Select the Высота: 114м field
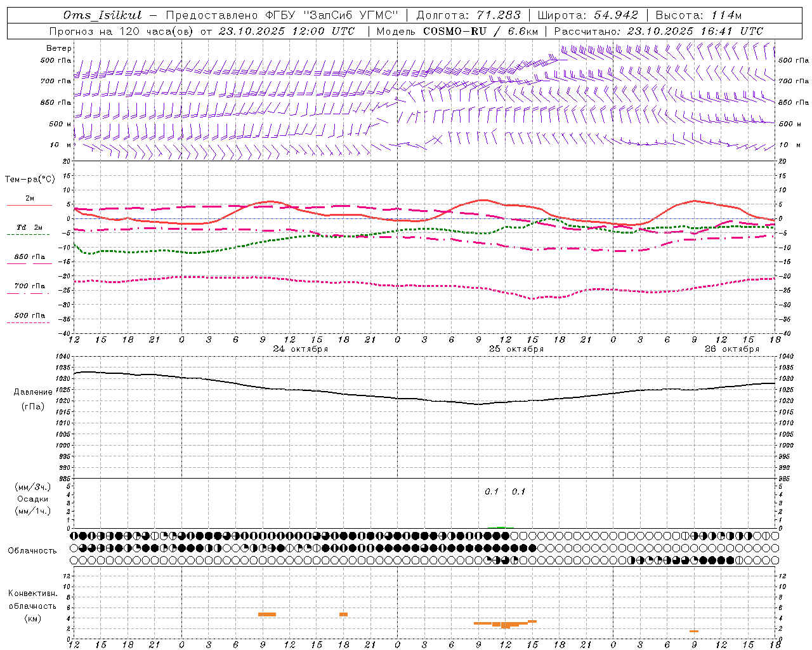812x650 pixels. (698, 15)
